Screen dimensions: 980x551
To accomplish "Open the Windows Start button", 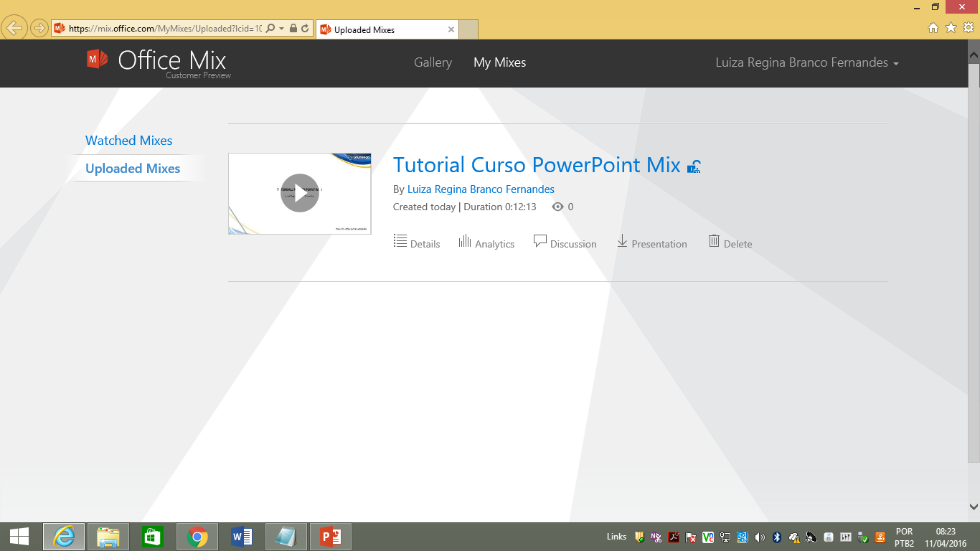I will (x=19, y=537).
